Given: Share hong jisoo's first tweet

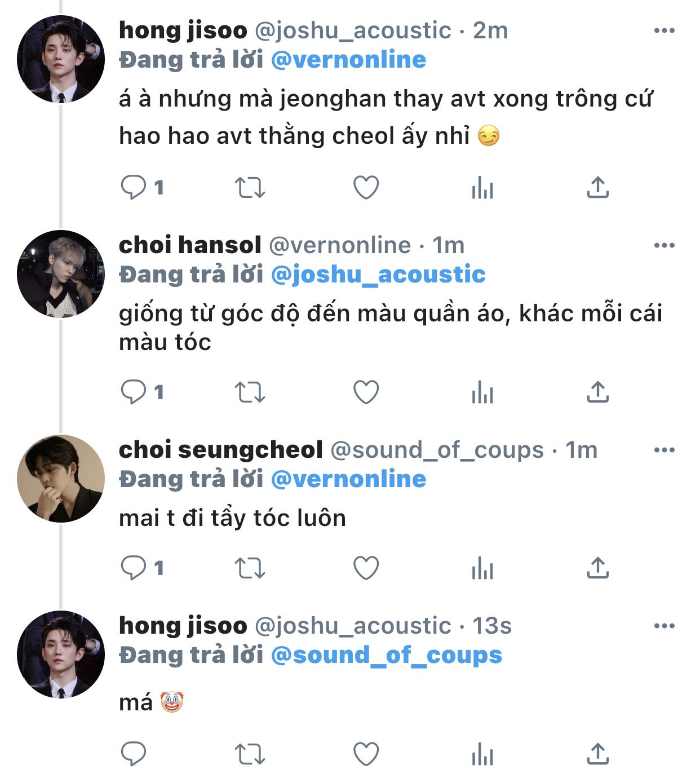Looking at the screenshot, I should (598, 187).
